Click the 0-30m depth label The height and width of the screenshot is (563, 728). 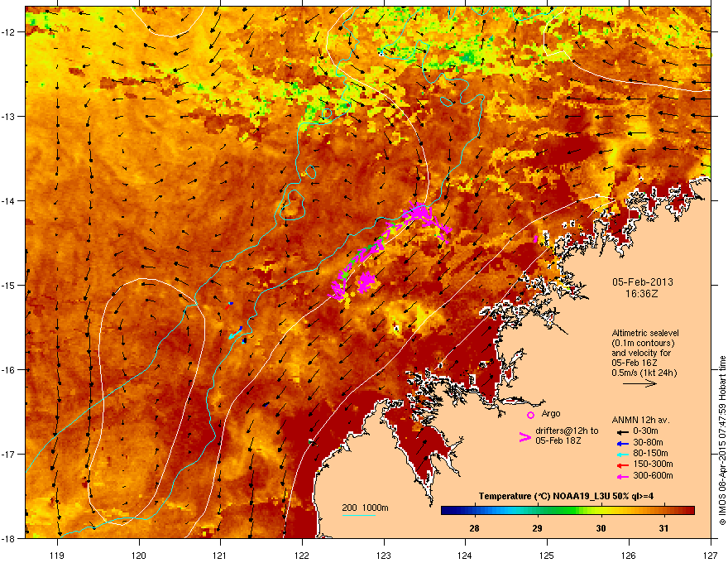click(645, 431)
